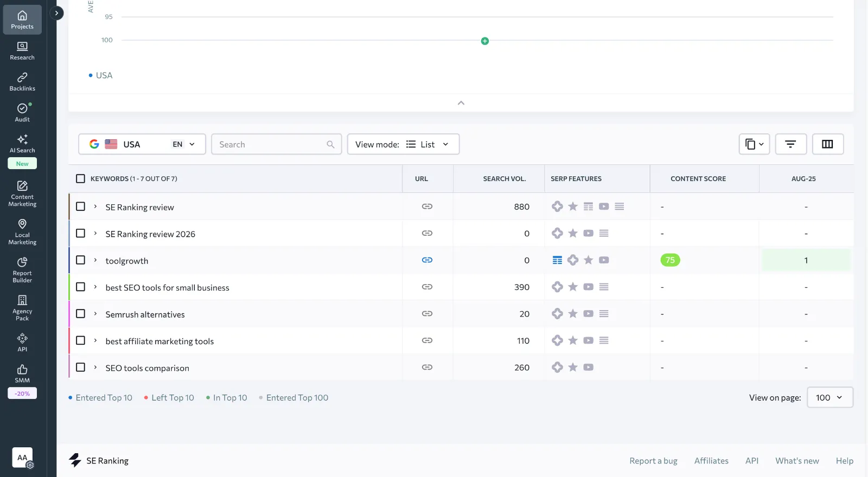
Task: Open the What's new footer link
Action: [797, 461]
